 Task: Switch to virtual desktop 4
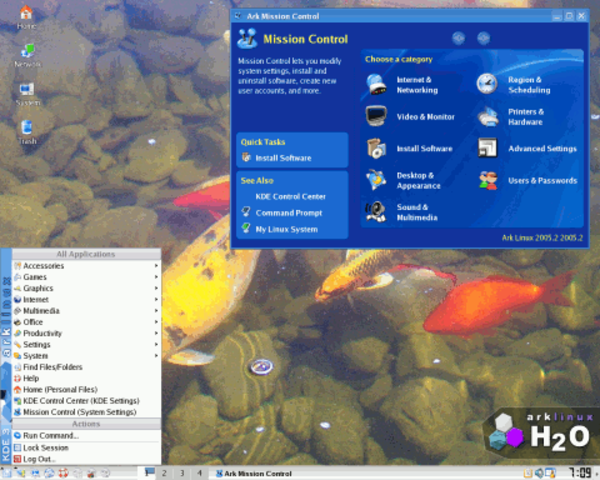[x=199, y=473]
